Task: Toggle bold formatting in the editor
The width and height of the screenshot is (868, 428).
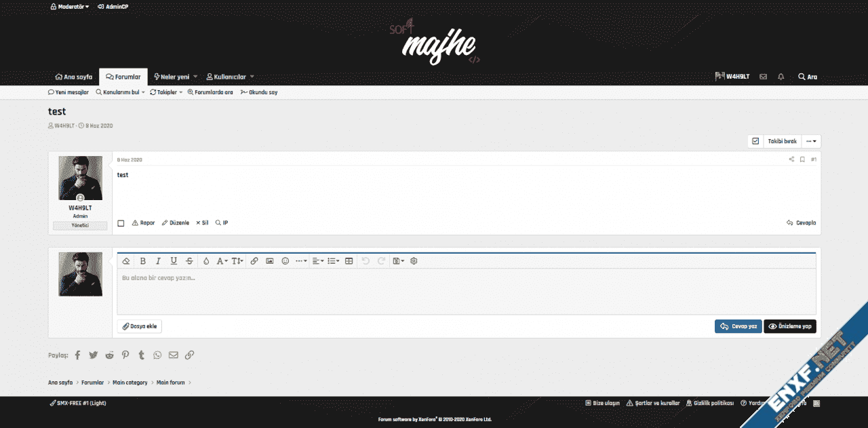Action: coord(143,261)
